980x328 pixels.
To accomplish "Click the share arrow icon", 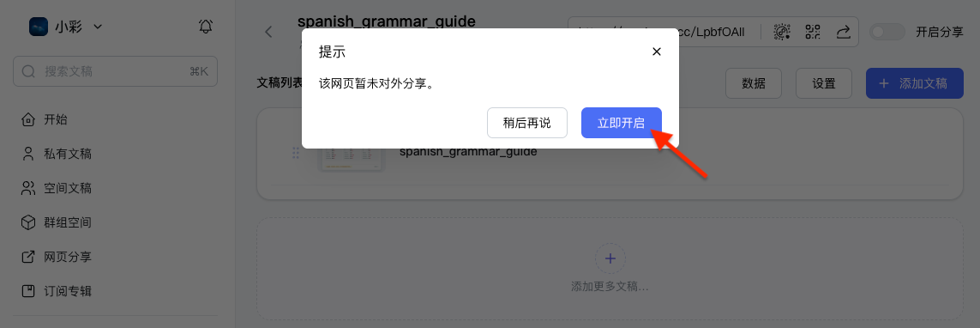I will 843,32.
